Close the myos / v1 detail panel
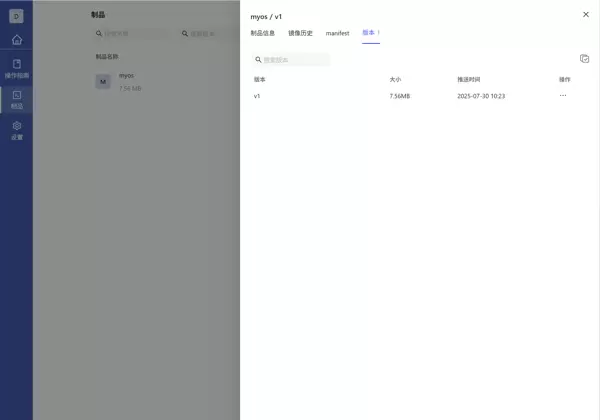 [x=586, y=15]
